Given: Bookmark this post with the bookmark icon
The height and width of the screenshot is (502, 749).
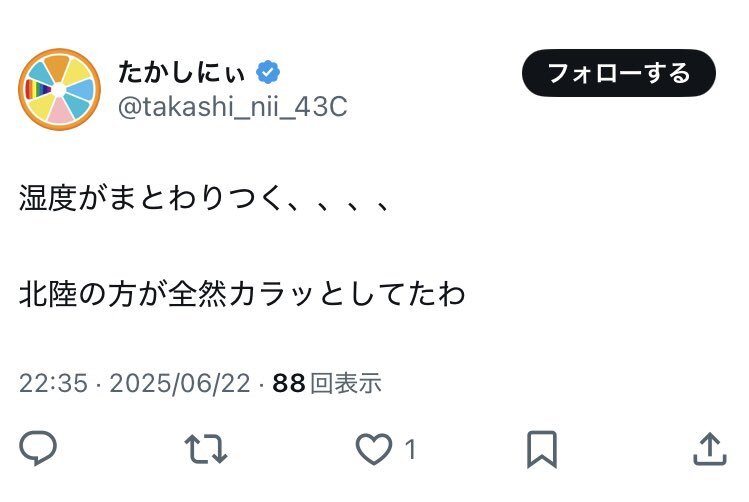Looking at the screenshot, I should tap(542, 449).
